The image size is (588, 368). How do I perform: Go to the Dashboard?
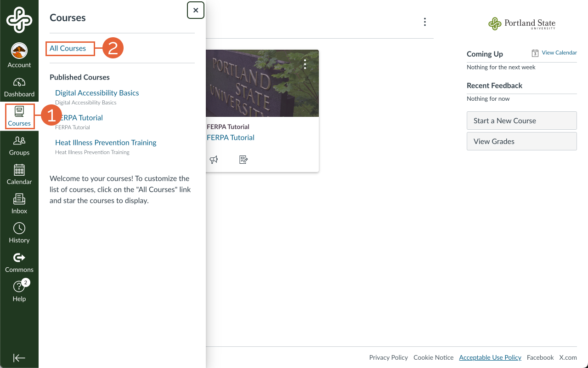(x=19, y=87)
